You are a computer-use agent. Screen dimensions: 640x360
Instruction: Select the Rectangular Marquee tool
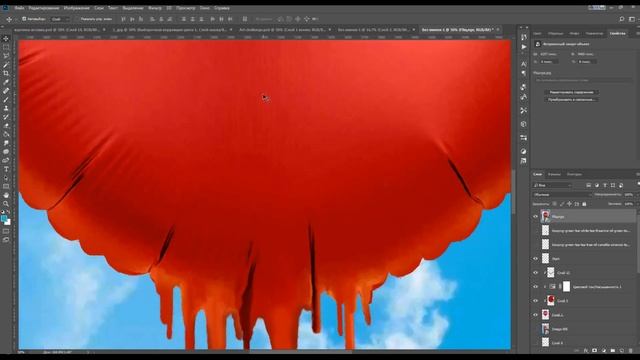coord(6,47)
